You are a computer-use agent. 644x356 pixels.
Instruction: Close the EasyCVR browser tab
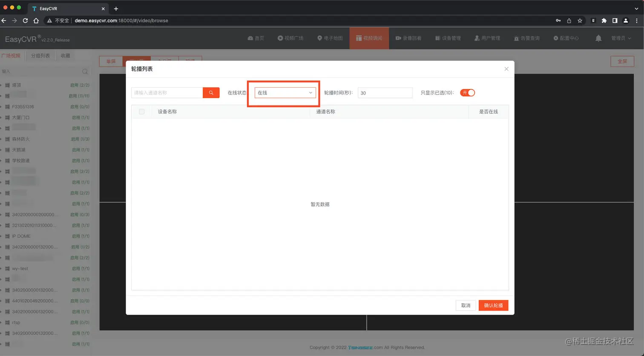[x=103, y=9]
